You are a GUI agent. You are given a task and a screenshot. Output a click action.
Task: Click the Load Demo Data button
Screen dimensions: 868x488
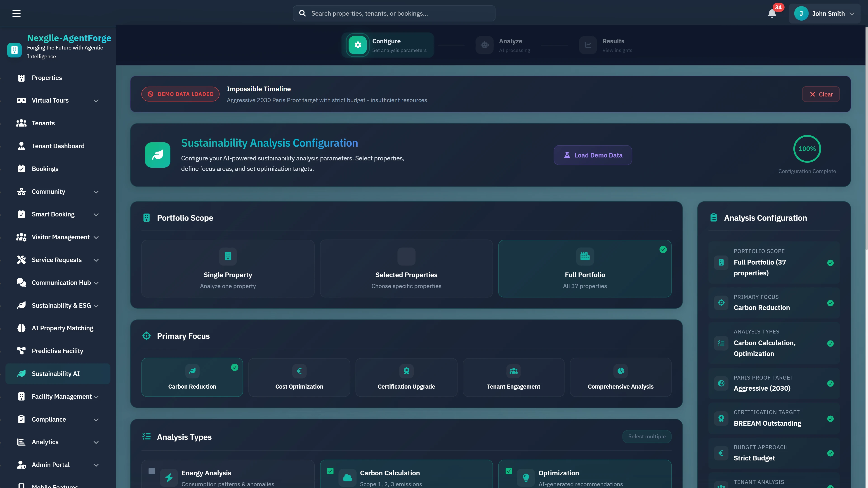tap(593, 155)
